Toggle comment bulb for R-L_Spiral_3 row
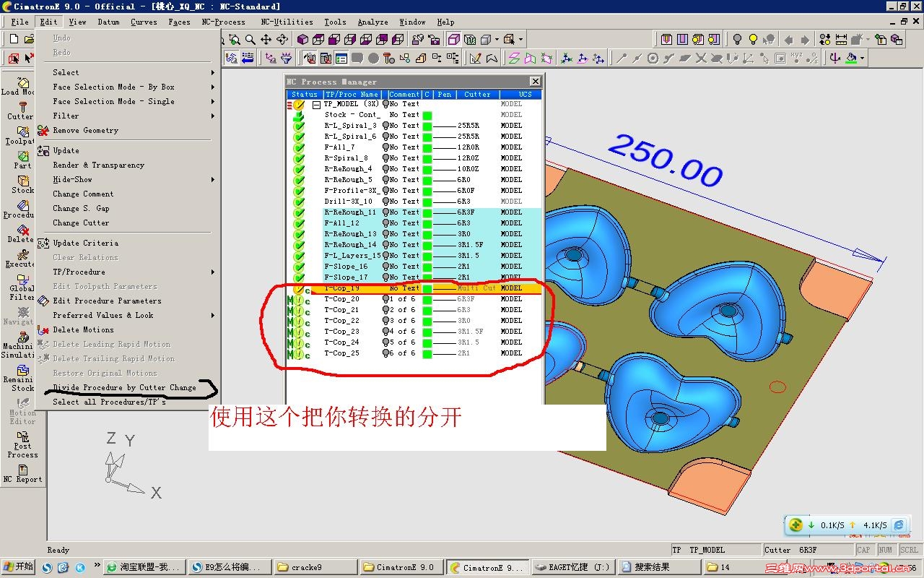The image size is (924, 578). (386, 126)
